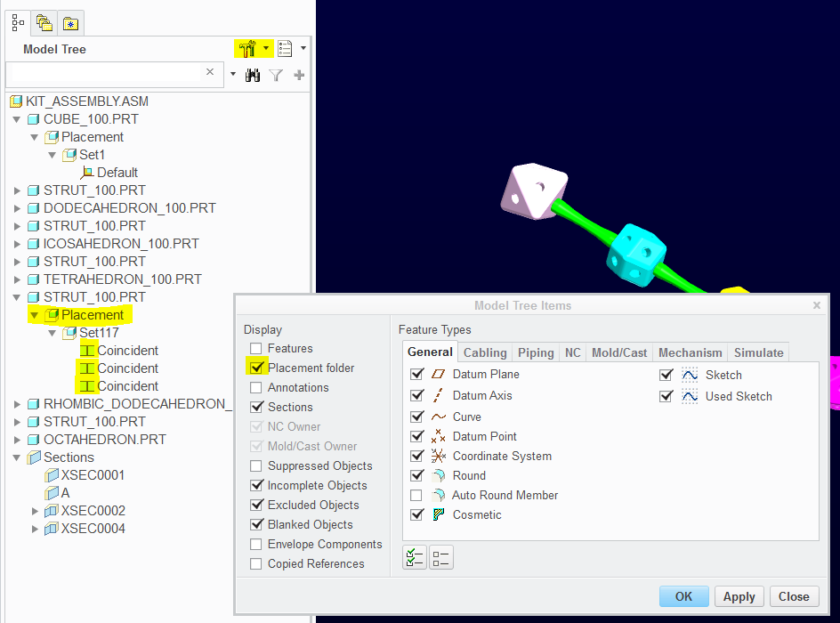This screenshot has height=623, width=840.
Task: Open Folder Browser navigator tab icon
Action: point(44,23)
